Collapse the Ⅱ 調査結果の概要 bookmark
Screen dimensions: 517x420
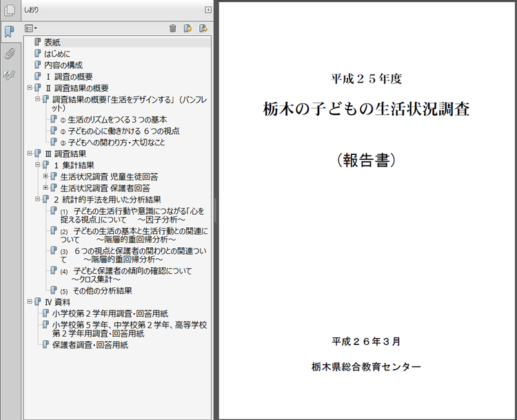pos(29,88)
